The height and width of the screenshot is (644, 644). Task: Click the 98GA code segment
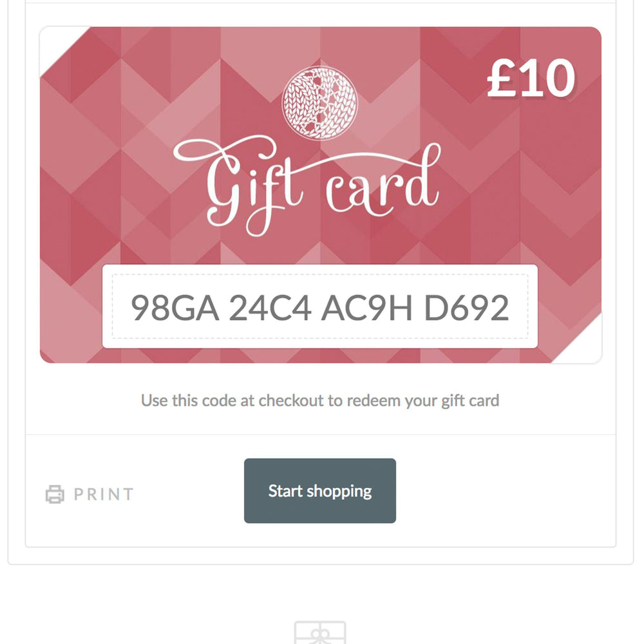tap(175, 308)
